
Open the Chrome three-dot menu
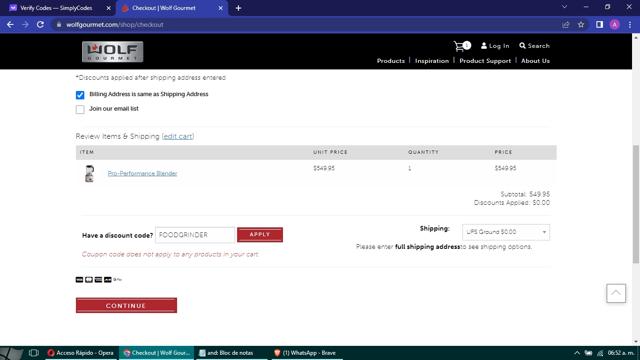click(x=630, y=24)
